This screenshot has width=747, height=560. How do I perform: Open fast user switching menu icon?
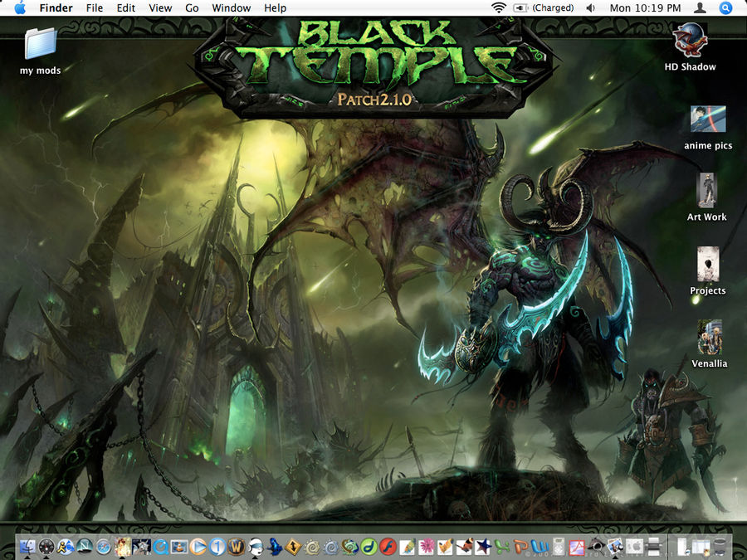[700, 8]
